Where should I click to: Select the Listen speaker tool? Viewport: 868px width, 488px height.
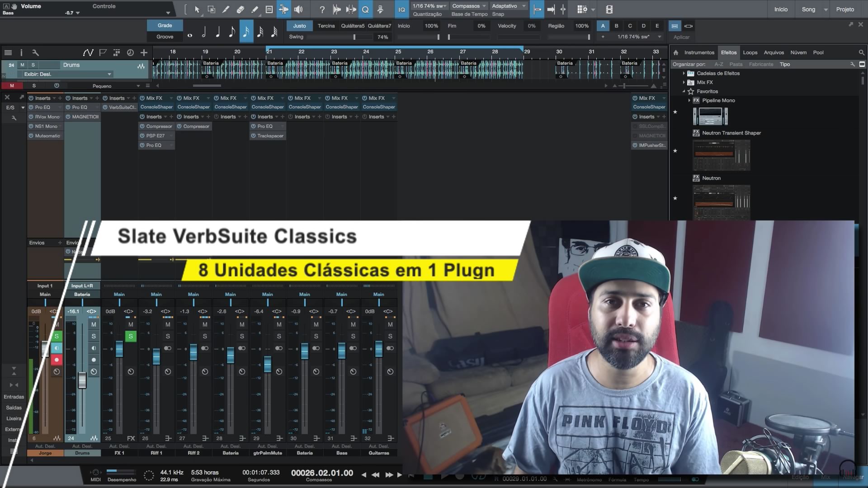298,9
